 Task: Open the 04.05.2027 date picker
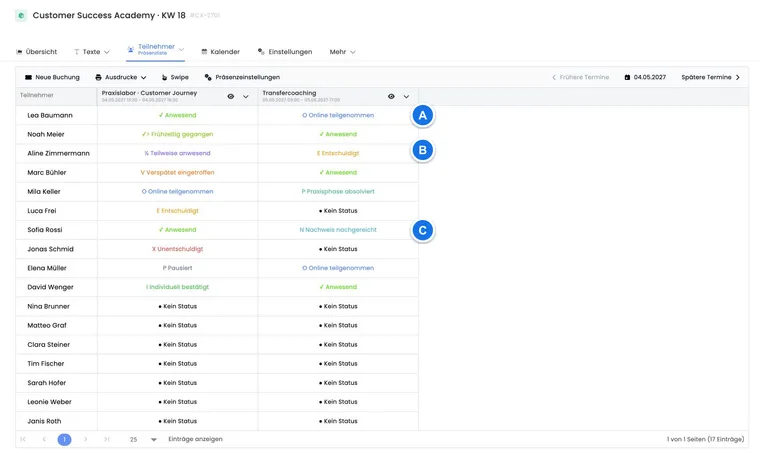pyautogui.click(x=645, y=78)
